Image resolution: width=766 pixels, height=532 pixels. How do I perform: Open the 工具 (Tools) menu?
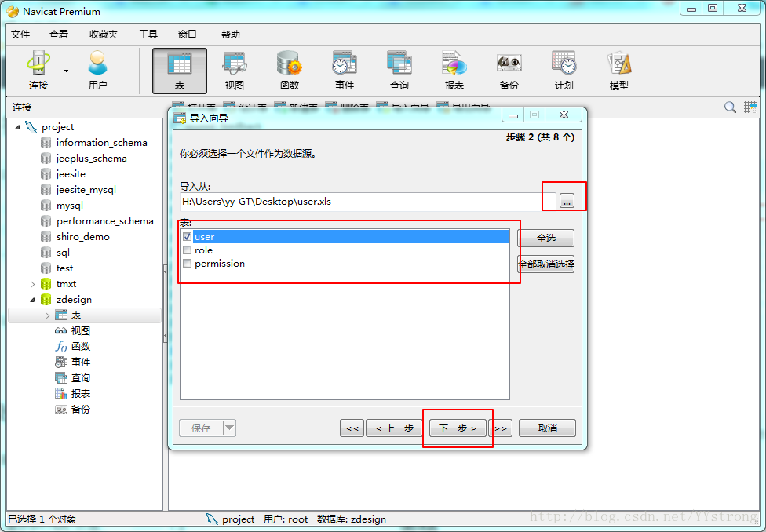(148, 35)
